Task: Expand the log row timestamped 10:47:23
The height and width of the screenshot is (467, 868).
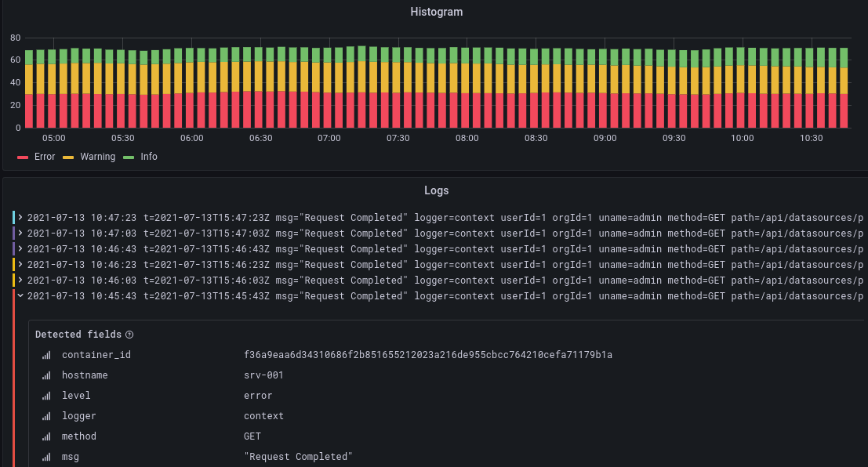Action: point(20,218)
